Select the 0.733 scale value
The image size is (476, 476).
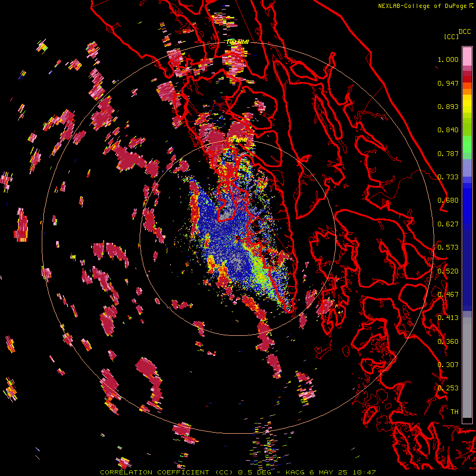tap(448, 177)
